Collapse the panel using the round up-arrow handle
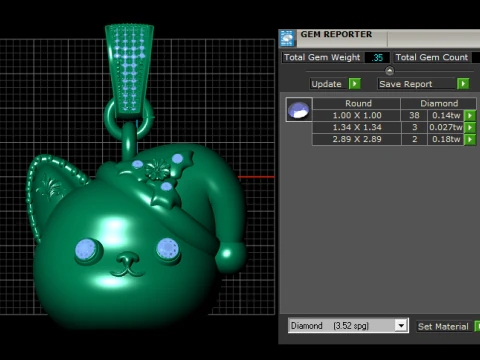Image resolution: width=480 pixels, height=360 pixels. (x=389, y=71)
